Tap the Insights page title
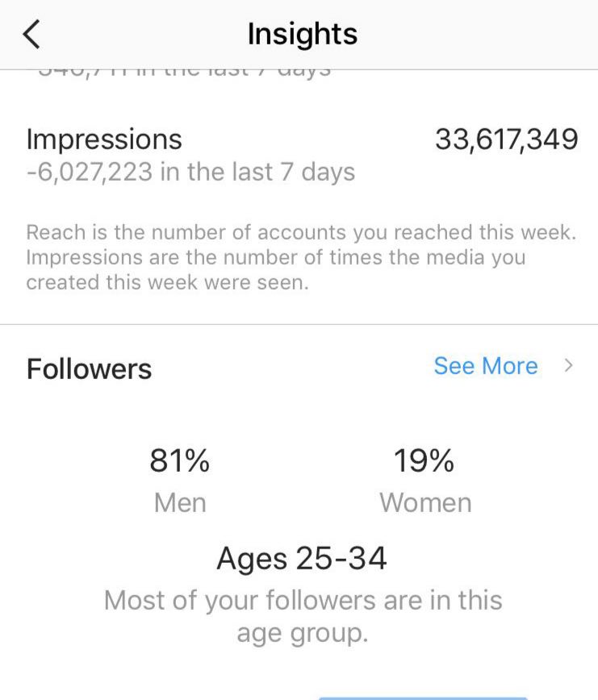 [302, 35]
